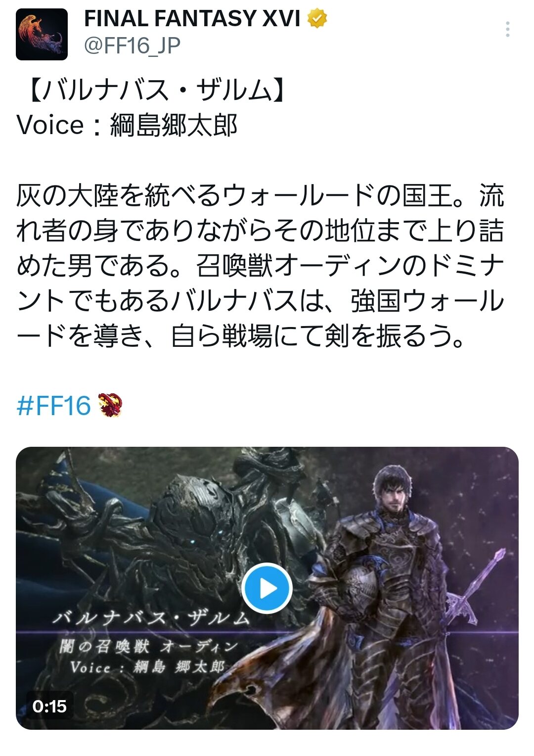Click the バルナバス・ザルム caption inside the video
This screenshot has height=756, width=534.
(151, 618)
